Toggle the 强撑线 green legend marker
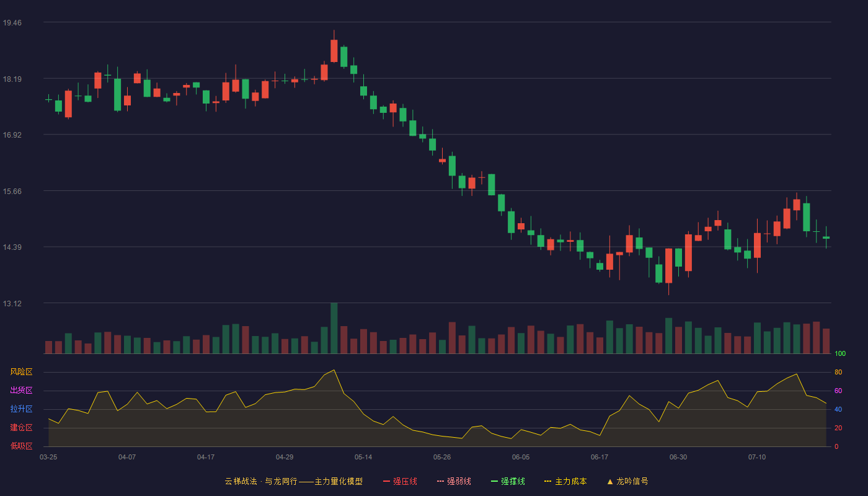 [494, 482]
